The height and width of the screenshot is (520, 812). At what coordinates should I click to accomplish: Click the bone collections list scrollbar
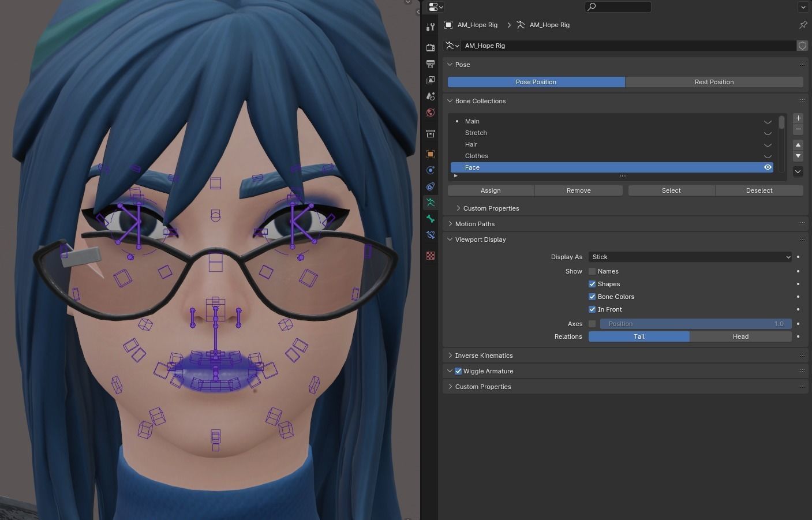click(782, 122)
